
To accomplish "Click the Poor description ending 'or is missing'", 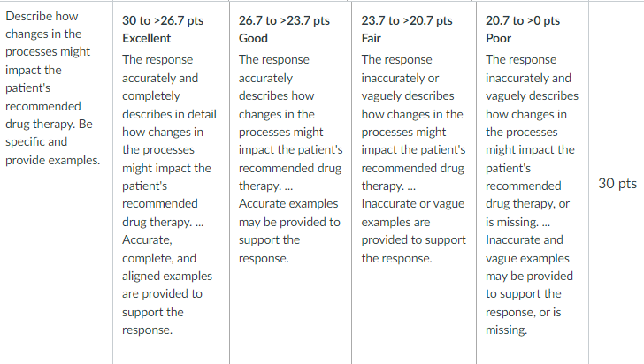I will (x=529, y=284).
